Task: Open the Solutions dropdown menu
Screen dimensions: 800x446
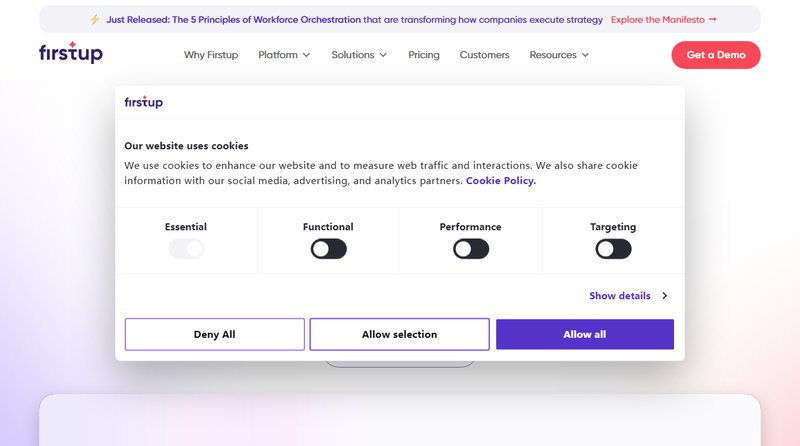Action: tap(359, 55)
